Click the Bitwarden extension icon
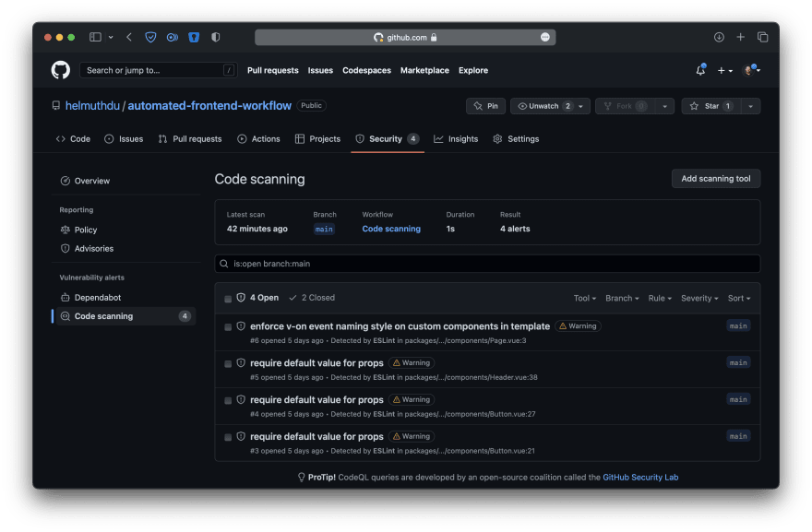Image resolution: width=812 pixels, height=532 pixels. pyautogui.click(x=194, y=37)
